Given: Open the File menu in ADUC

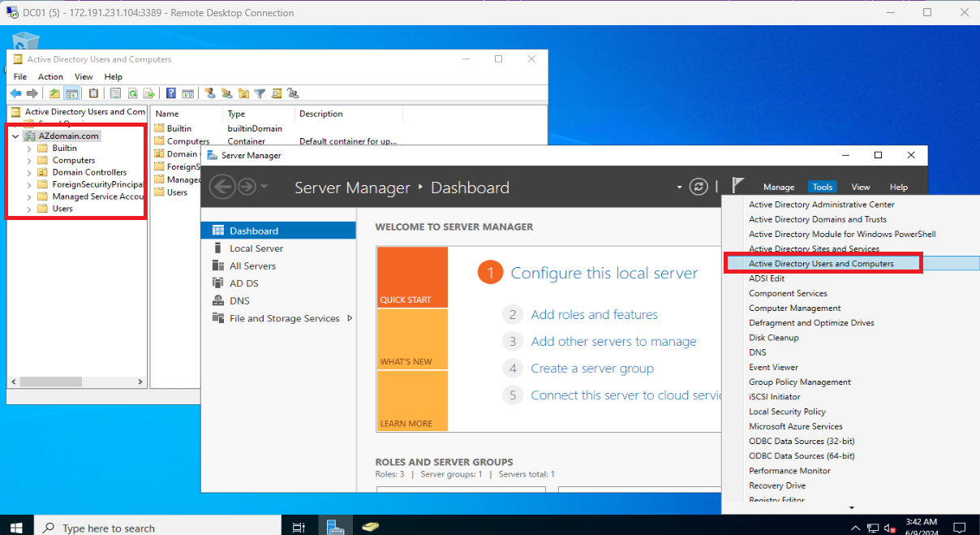Looking at the screenshot, I should coord(20,76).
